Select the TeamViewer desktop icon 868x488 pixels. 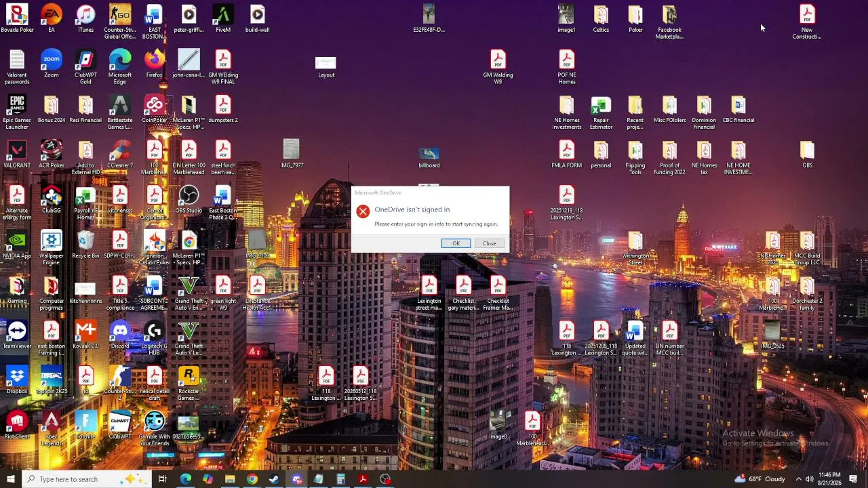pyautogui.click(x=17, y=335)
